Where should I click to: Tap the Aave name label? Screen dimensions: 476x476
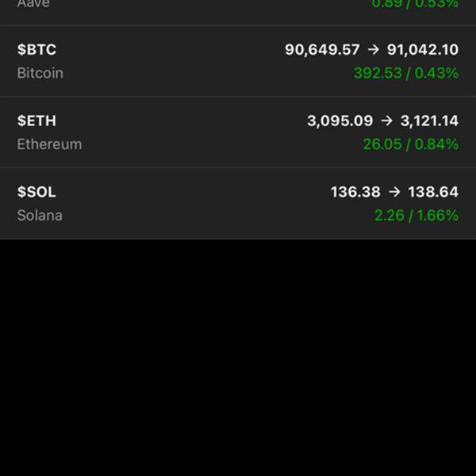(x=33, y=4)
